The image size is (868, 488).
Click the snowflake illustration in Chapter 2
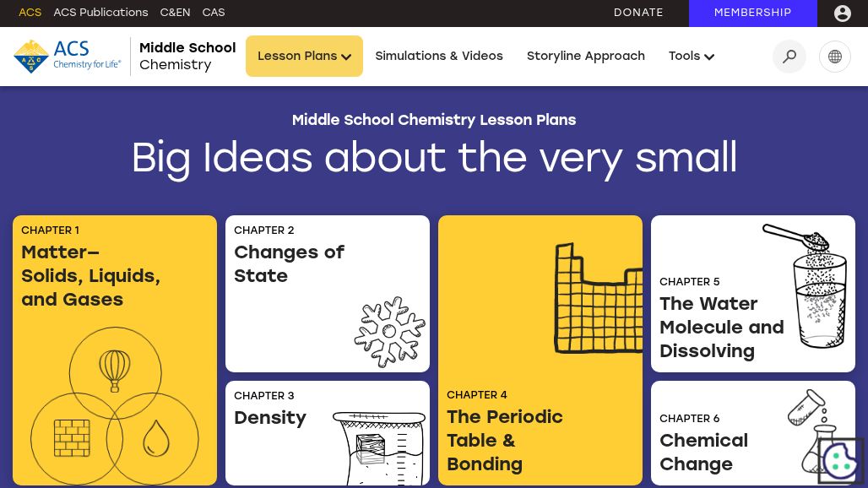(x=389, y=332)
